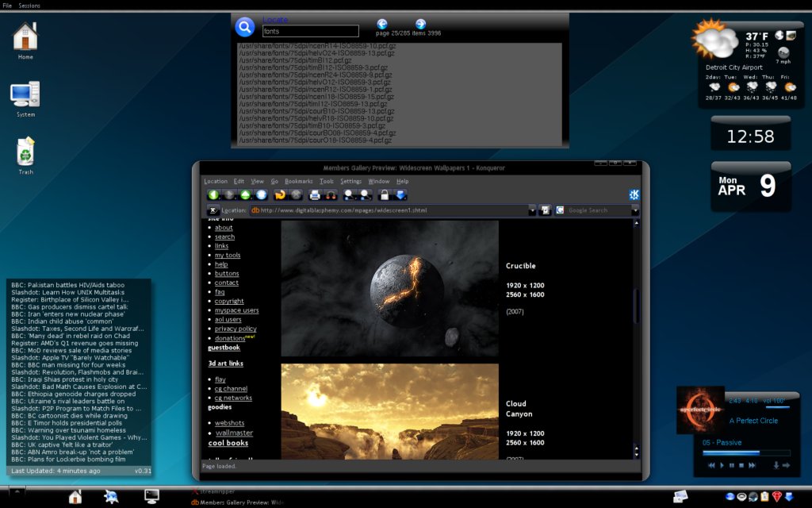Image resolution: width=812 pixels, height=508 pixels.
Task: Click the Locate widget magnifier search icon
Action: point(244,27)
